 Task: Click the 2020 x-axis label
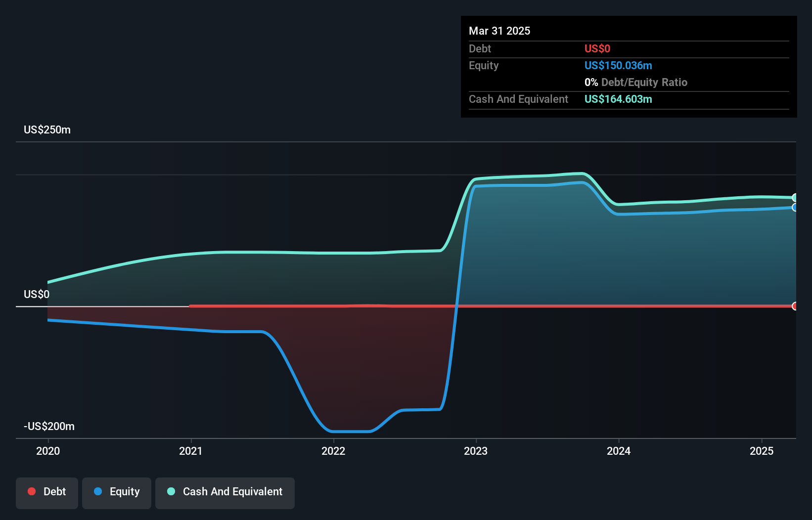click(x=48, y=451)
